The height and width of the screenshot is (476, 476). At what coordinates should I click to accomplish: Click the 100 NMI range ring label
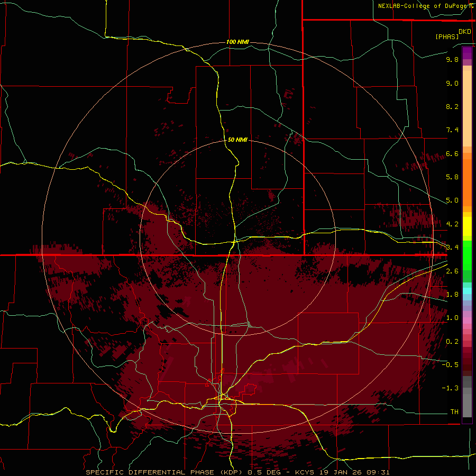[x=237, y=42]
